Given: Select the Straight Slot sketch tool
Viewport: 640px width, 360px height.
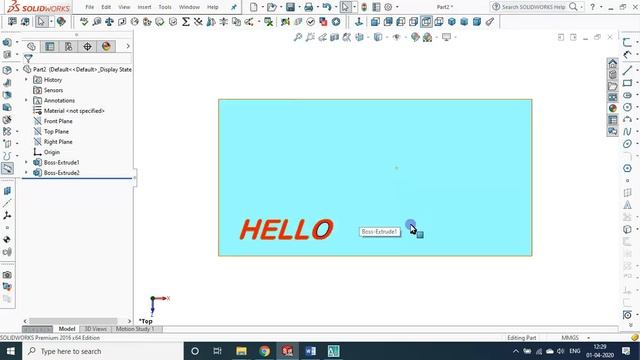Looking at the screenshot, I should tap(627, 95).
